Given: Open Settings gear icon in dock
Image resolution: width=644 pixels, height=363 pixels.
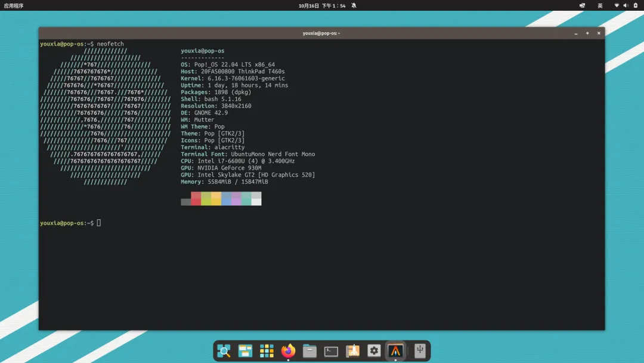Looking at the screenshot, I should point(374,350).
